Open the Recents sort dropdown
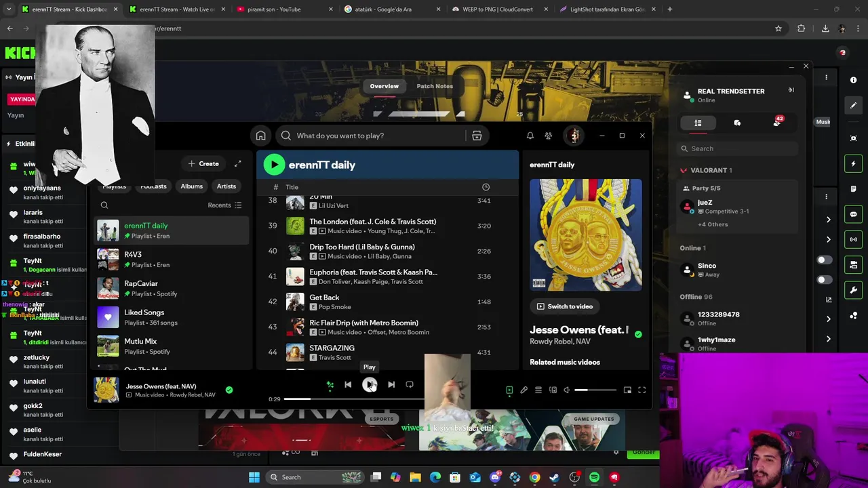This screenshot has width=868, height=488. [224, 205]
